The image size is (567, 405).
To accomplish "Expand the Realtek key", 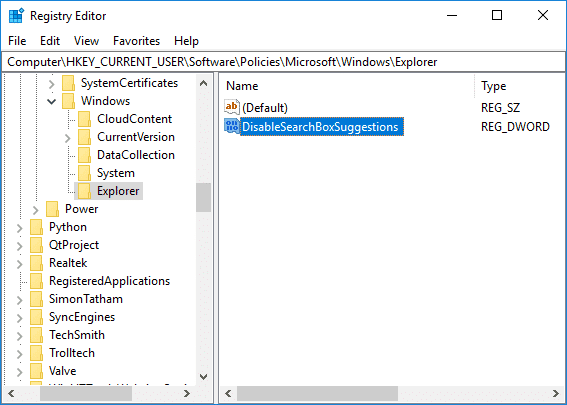I will tap(20, 264).
